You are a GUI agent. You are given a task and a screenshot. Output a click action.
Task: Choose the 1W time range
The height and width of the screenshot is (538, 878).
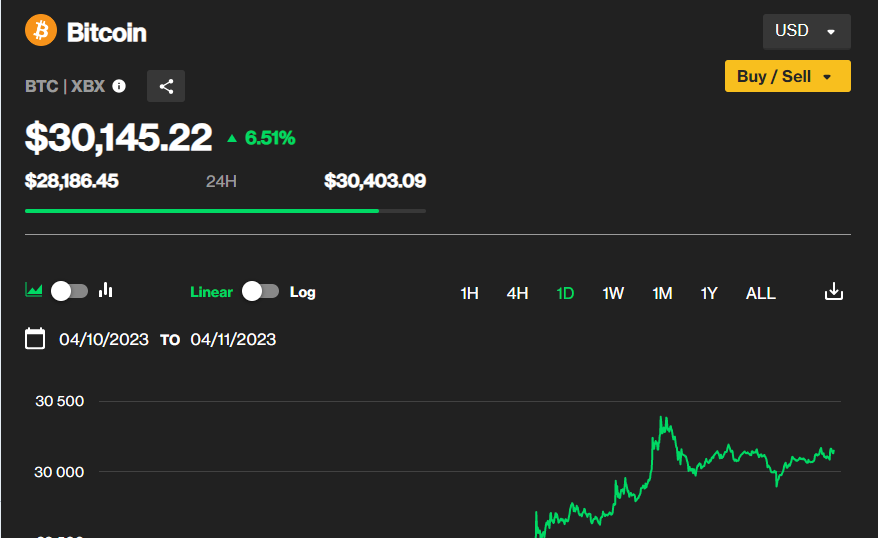pyautogui.click(x=613, y=293)
